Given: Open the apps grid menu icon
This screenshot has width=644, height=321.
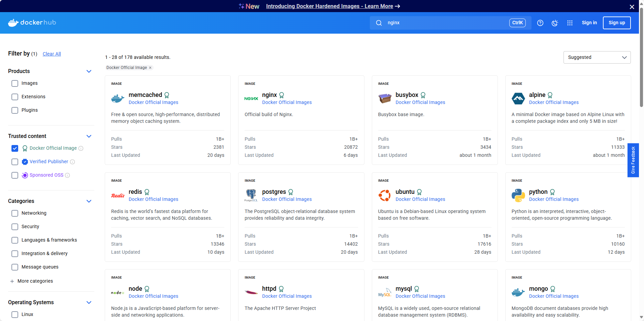Looking at the screenshot, I should pos(570,23).
